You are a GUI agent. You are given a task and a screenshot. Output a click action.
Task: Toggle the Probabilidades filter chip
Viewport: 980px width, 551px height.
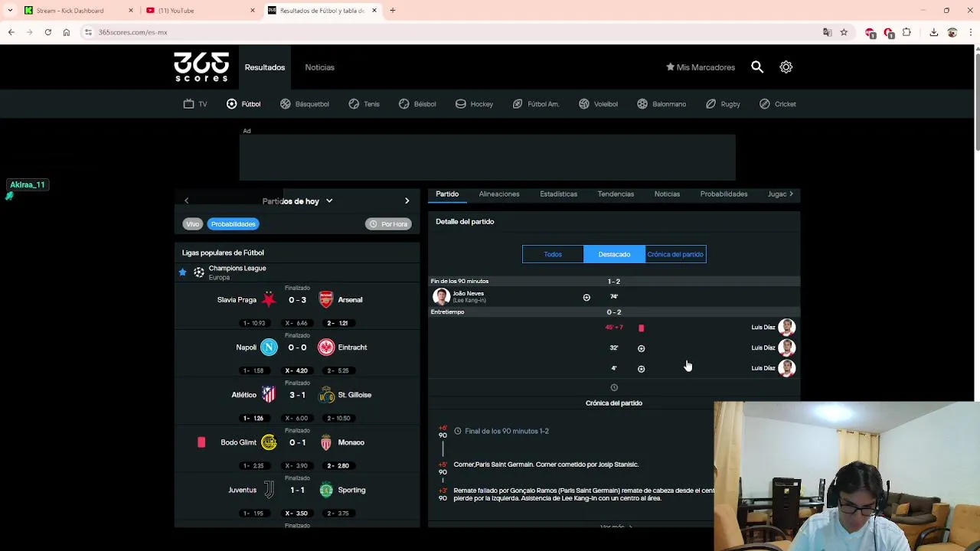pyautogui.click(x=234, y=224)
